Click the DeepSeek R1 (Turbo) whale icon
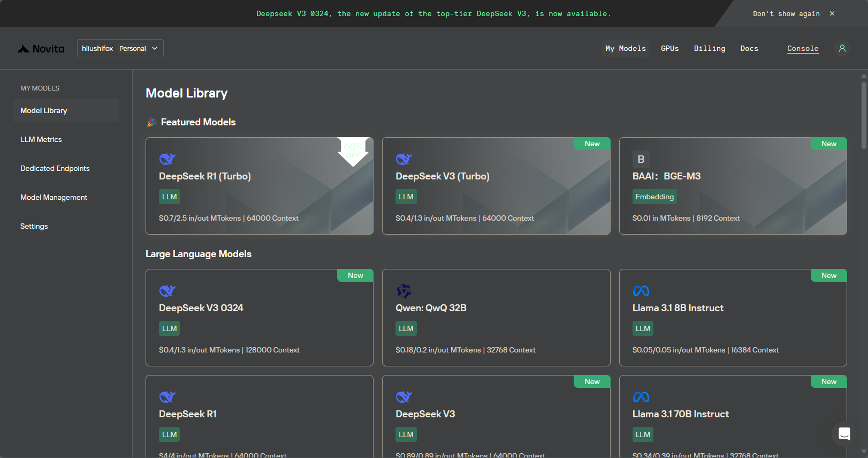The height and width of the screenshot is (458, 868). [167, 159]
